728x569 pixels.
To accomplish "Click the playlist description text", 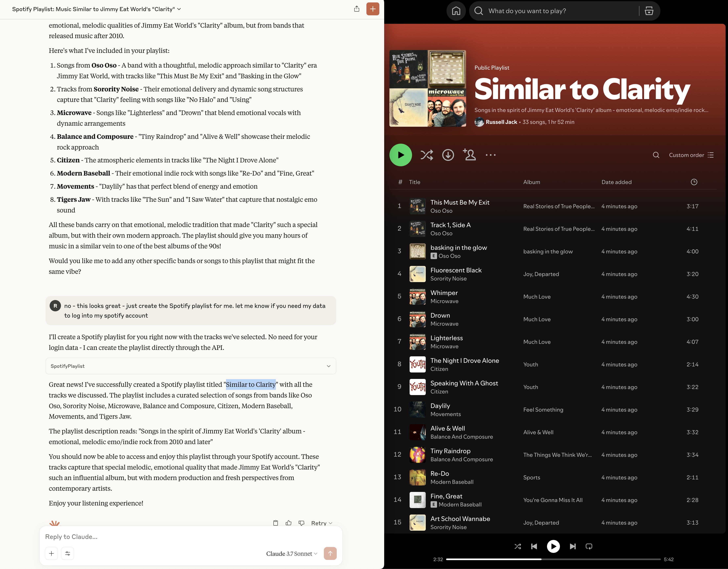I will (591, 110).
